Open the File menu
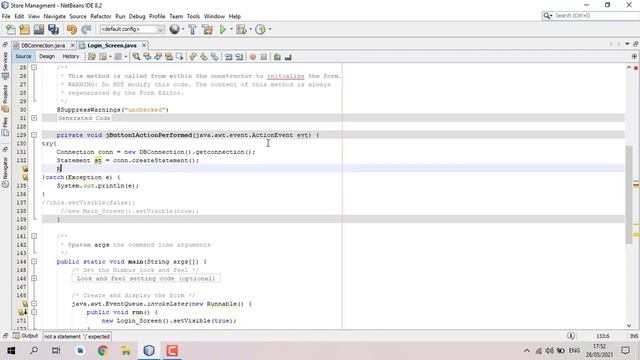This screenshot has height=360, width=640. (x=6, y=16)
